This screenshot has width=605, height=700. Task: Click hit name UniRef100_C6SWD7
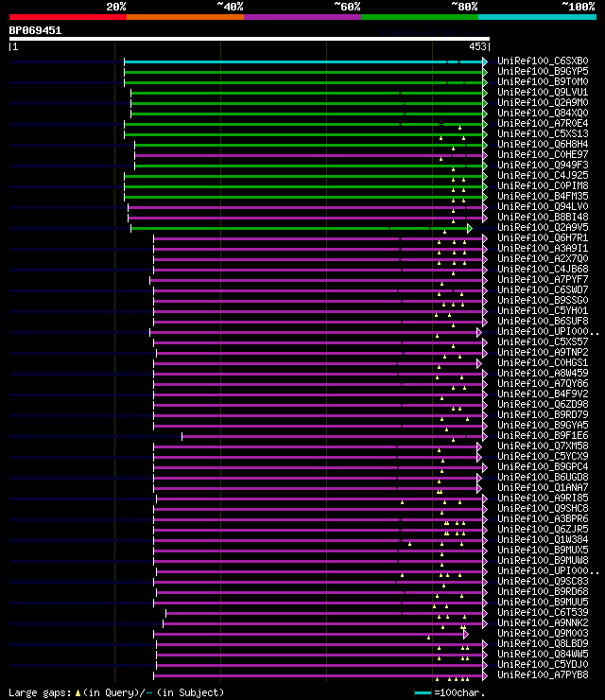[x=543, y=289]
